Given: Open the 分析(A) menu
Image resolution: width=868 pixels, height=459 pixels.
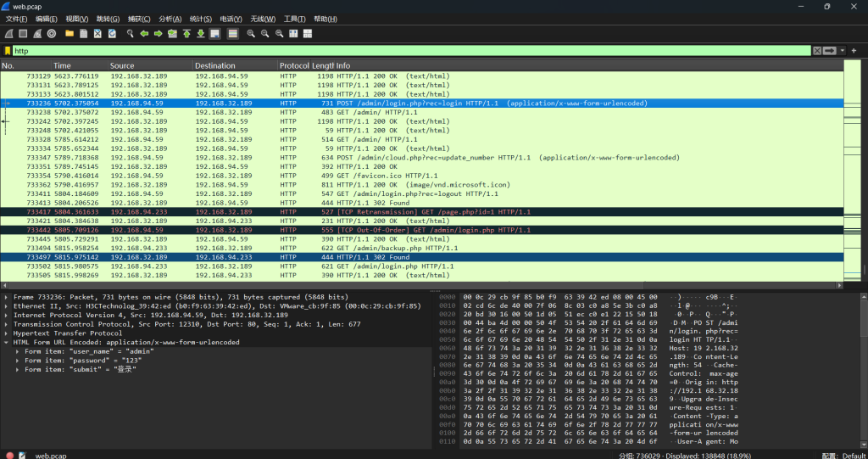Looking at the screenshot, I should [x=170, y=19].
